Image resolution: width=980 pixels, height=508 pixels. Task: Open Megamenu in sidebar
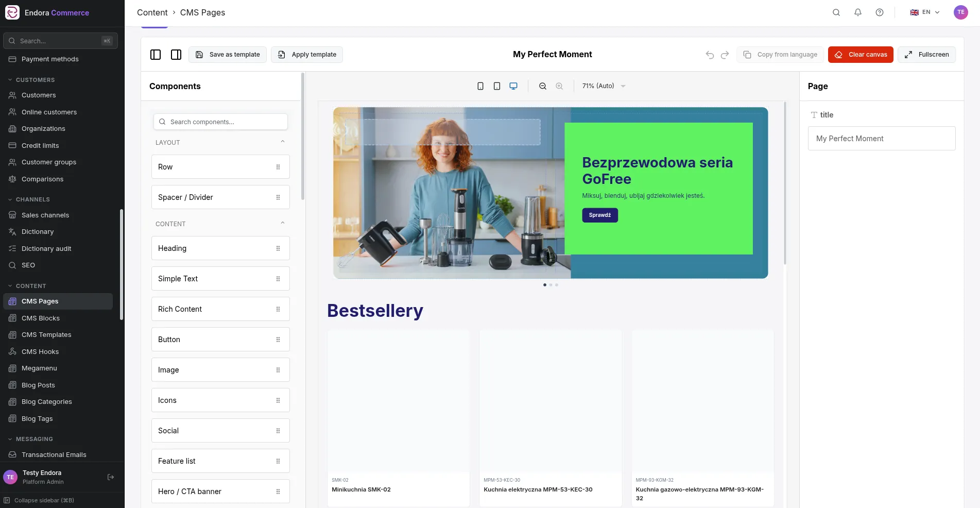tap(58, 368)
